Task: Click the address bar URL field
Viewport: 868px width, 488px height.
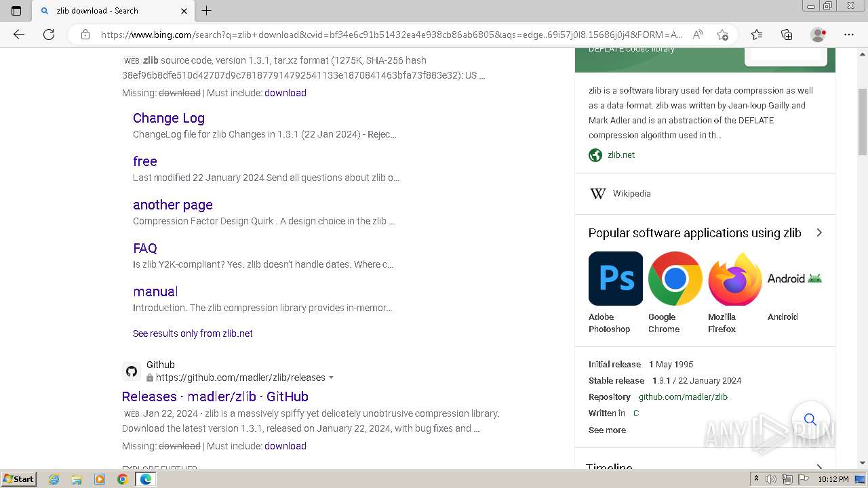Action: (391, 35)
